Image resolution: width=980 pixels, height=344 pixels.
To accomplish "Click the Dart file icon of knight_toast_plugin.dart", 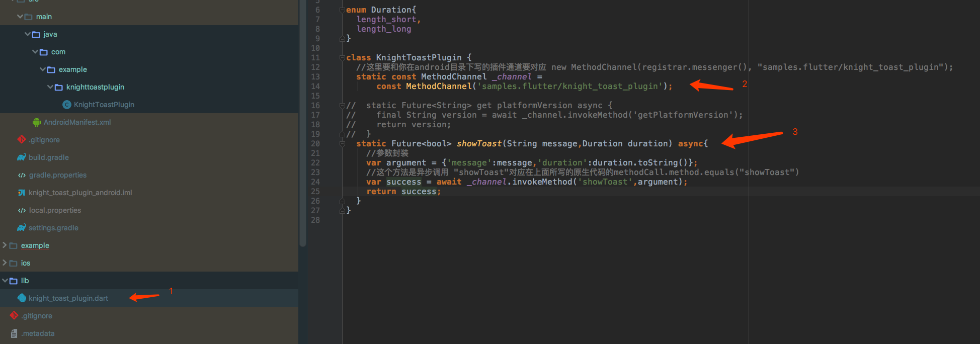I will tap(21, 298).
